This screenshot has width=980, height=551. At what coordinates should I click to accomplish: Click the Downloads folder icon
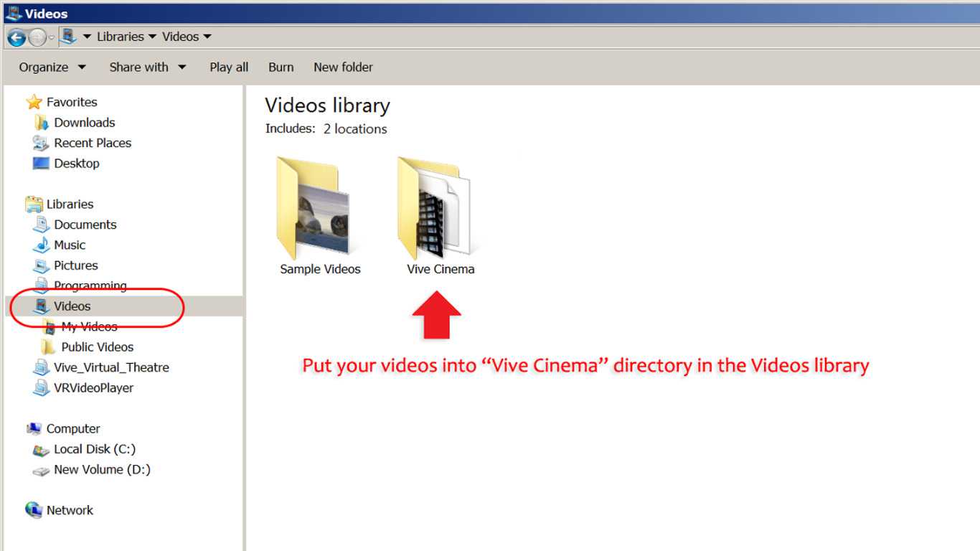42,123
